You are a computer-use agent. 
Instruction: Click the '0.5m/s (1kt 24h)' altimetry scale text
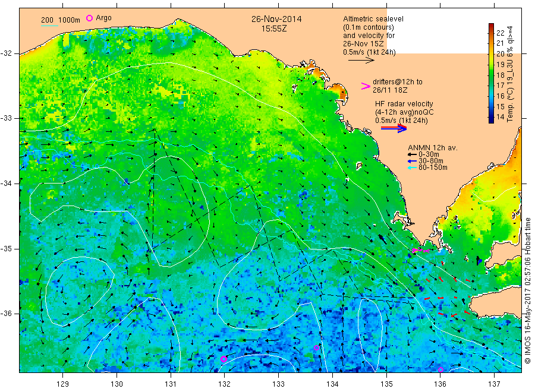point(369,52)
